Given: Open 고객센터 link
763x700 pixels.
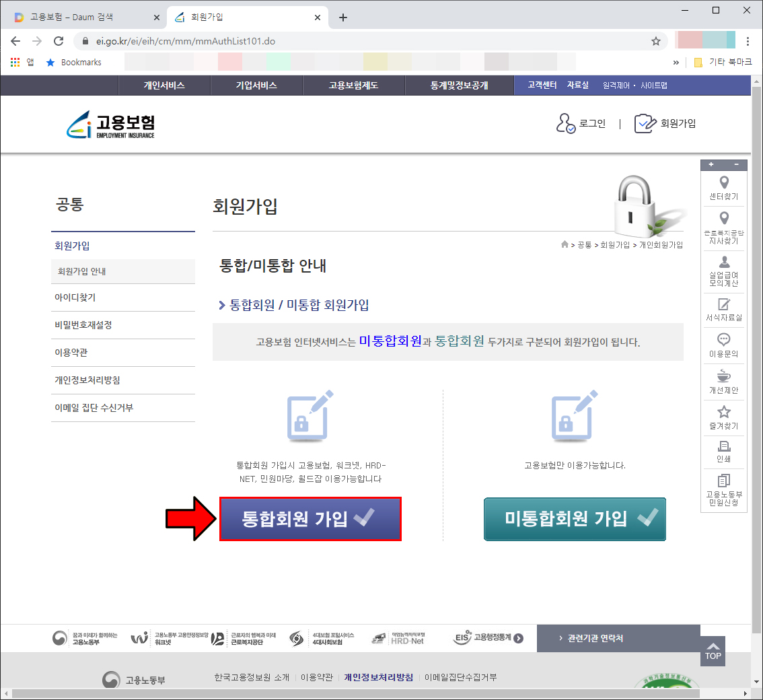Looking at the screenshot, I should 542,85.
